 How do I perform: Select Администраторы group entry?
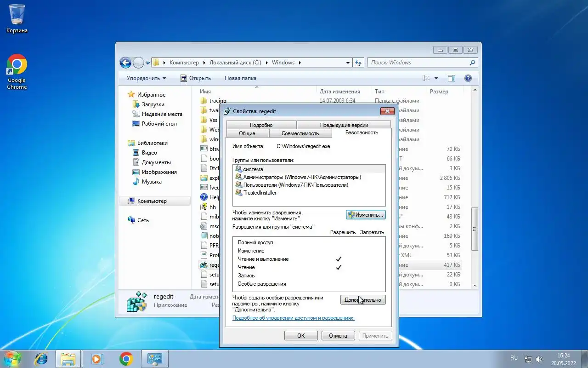tap(298, 177)
